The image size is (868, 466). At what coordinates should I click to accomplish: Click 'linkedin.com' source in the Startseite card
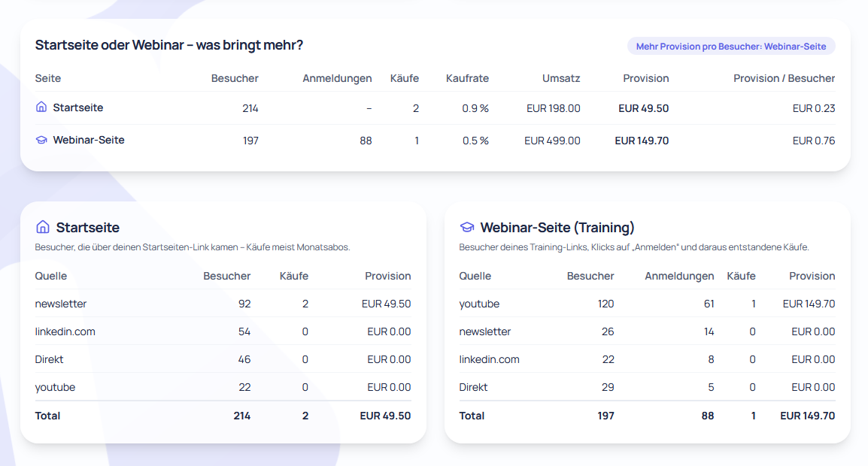click(65, 331)
